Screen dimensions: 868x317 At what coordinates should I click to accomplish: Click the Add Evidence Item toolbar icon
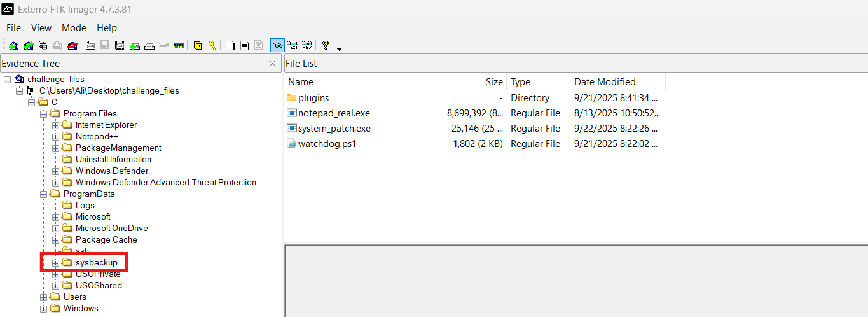pos(13,45)
